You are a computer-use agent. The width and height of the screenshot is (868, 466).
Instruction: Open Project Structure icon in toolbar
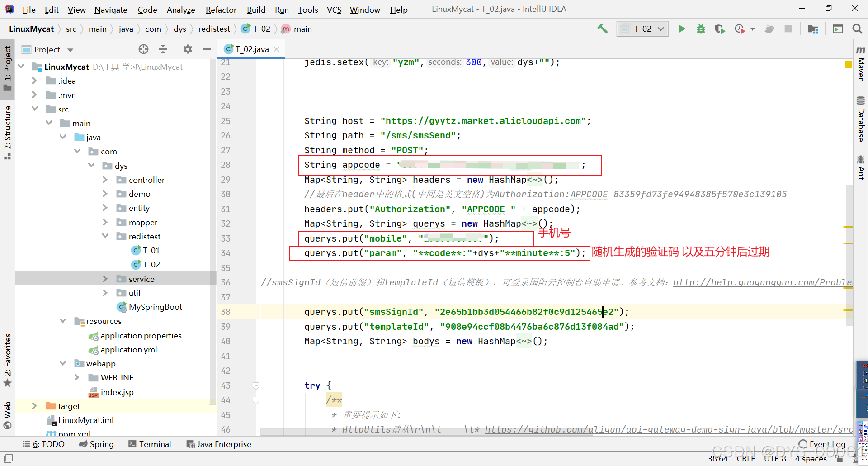[x=813, y=29]
